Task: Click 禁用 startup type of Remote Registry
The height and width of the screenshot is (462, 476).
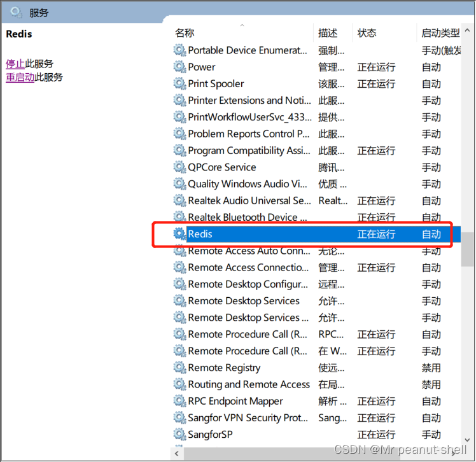Action: point(431,368)
